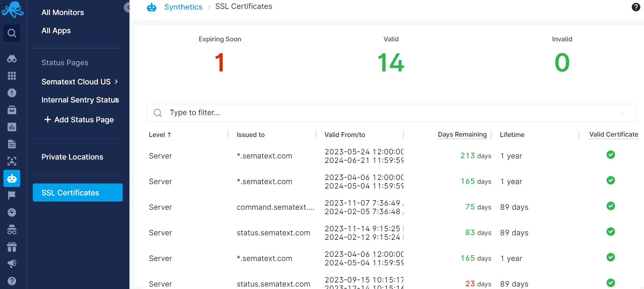Open the archive box icon in sidebar
Screen dimensions: 644x289
pyautogui.click(x=12, y=110)
